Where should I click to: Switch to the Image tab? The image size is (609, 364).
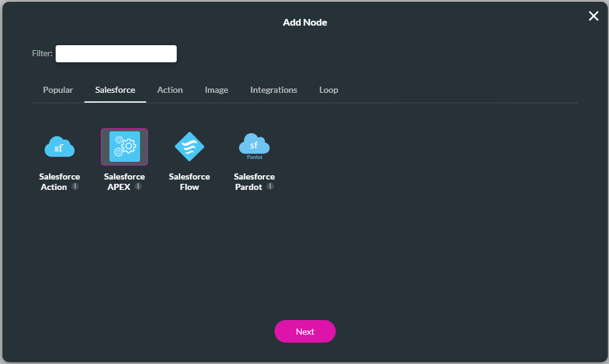216,90
